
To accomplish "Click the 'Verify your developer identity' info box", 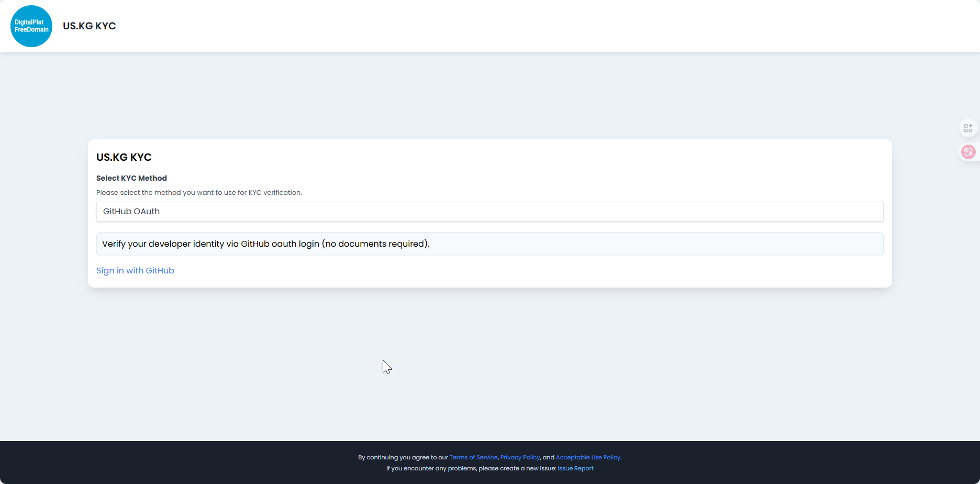I will tap(489, 244).
